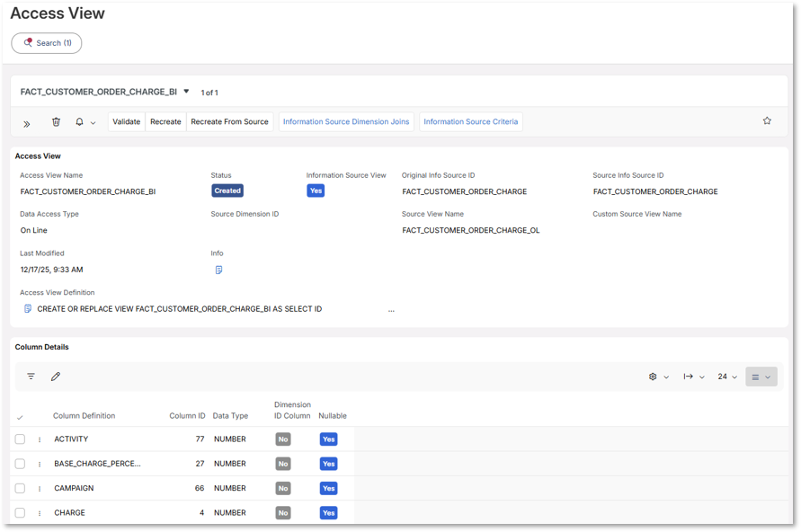Click the search magnifier icon
The image size is (801, 532).
pos(28,42)
